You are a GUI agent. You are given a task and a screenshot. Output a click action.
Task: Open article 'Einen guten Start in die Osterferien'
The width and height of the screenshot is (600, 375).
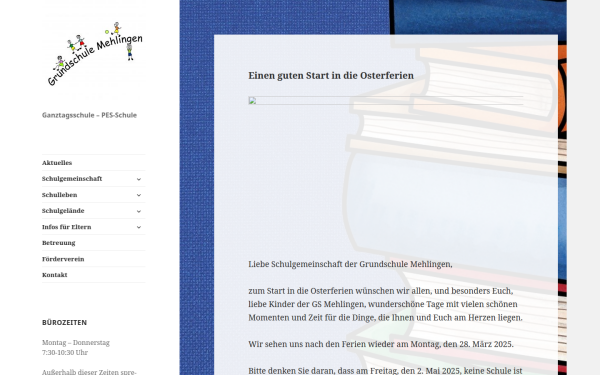point(331,76)
